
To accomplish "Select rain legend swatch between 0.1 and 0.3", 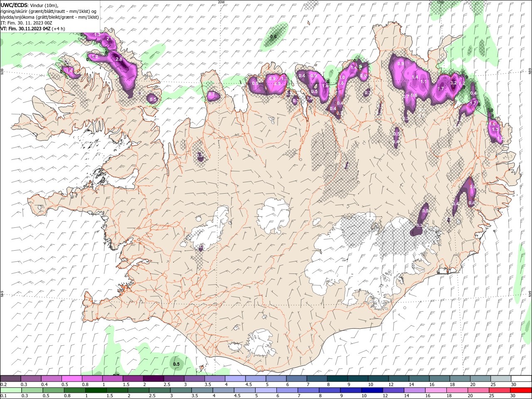I will pyautogui.click(x=11, y=390).
